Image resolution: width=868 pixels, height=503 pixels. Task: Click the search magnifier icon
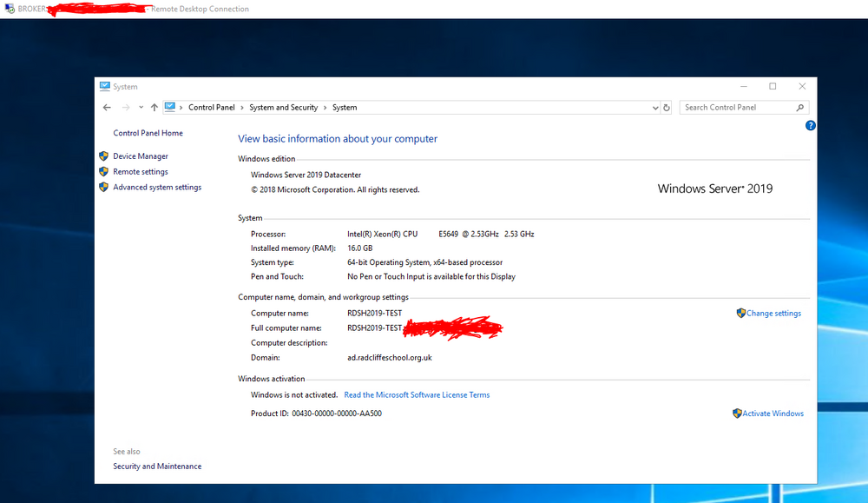[800, 108]
